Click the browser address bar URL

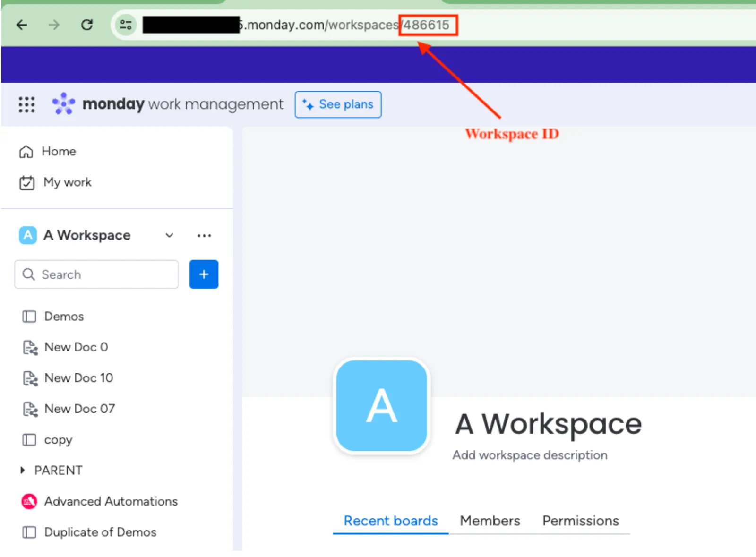click(343, 25)
